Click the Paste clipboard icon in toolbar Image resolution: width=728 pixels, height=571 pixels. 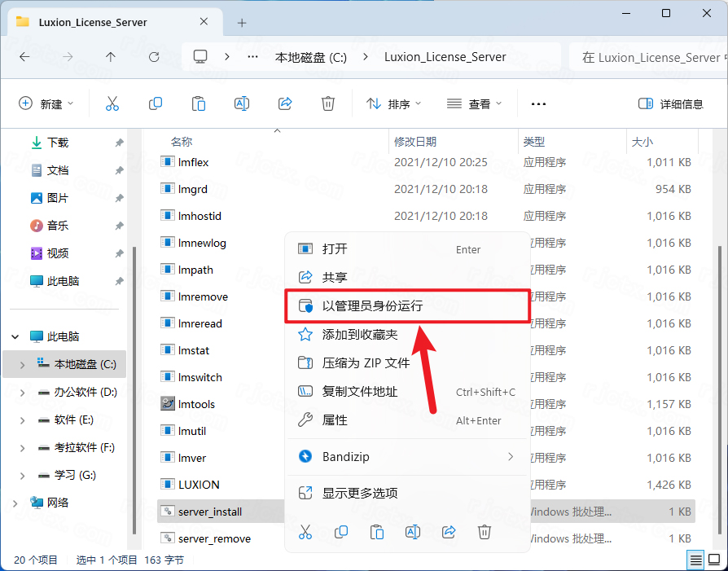[198, 103]
